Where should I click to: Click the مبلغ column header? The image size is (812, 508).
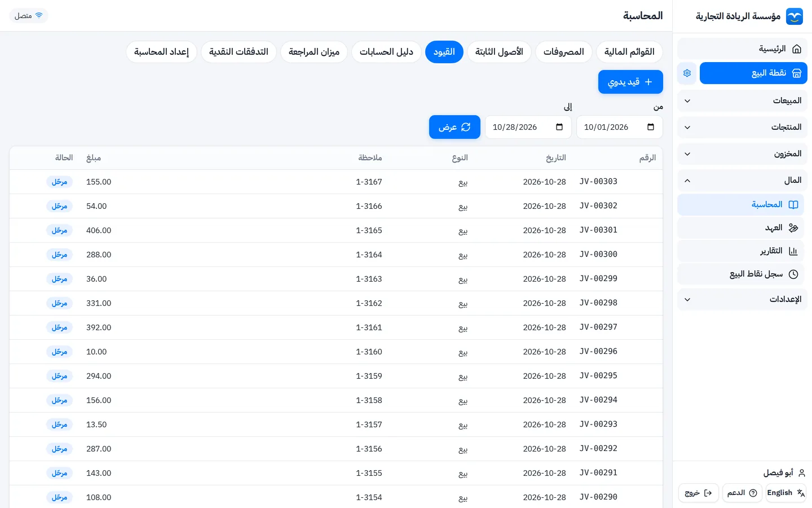[94, 158]
